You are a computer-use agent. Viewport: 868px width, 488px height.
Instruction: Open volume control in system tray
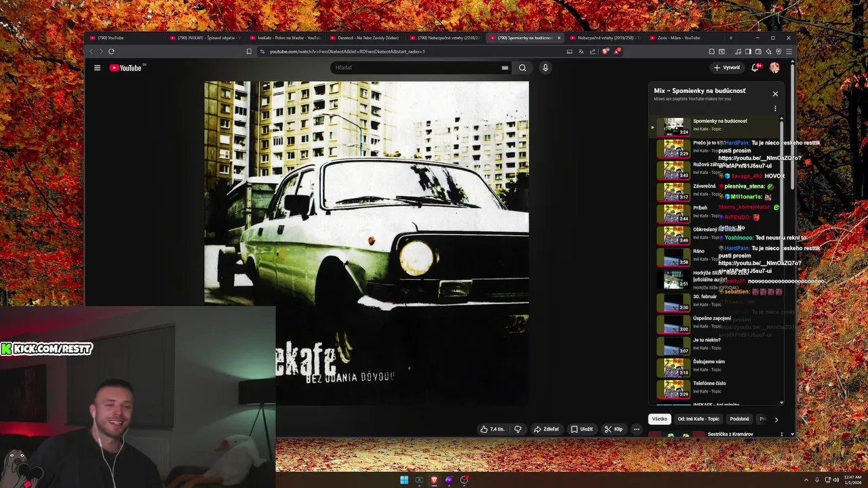tap(836, 480)
